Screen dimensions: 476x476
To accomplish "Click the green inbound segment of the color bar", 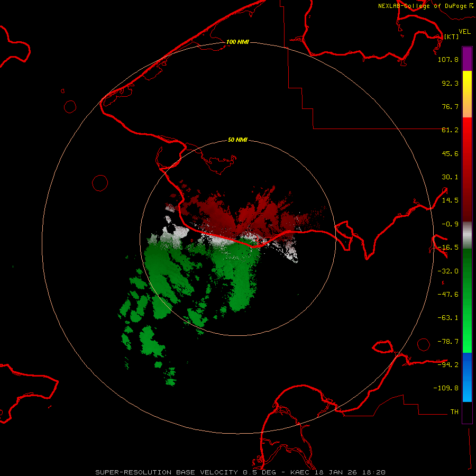I will 467,300.
